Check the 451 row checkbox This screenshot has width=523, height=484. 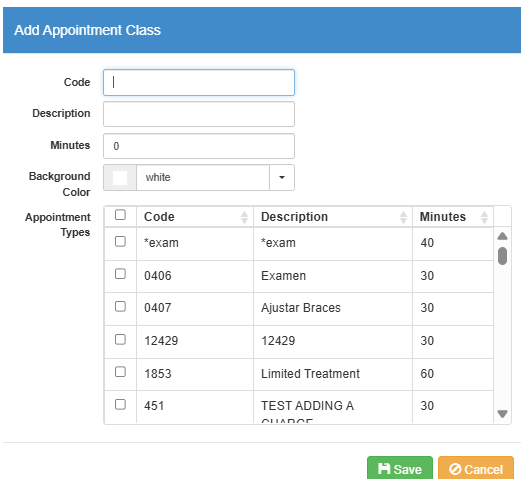(x=120, y=405)
